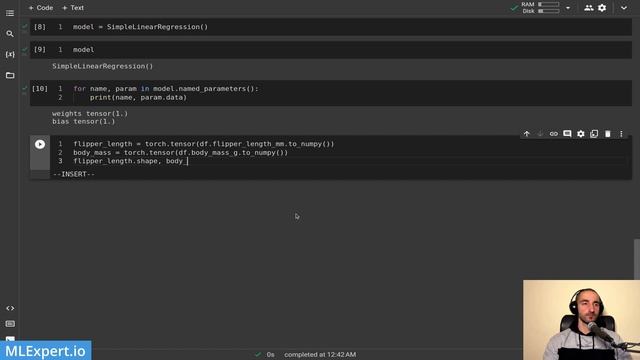Copy link to cell using link icon

pos(553,134)
